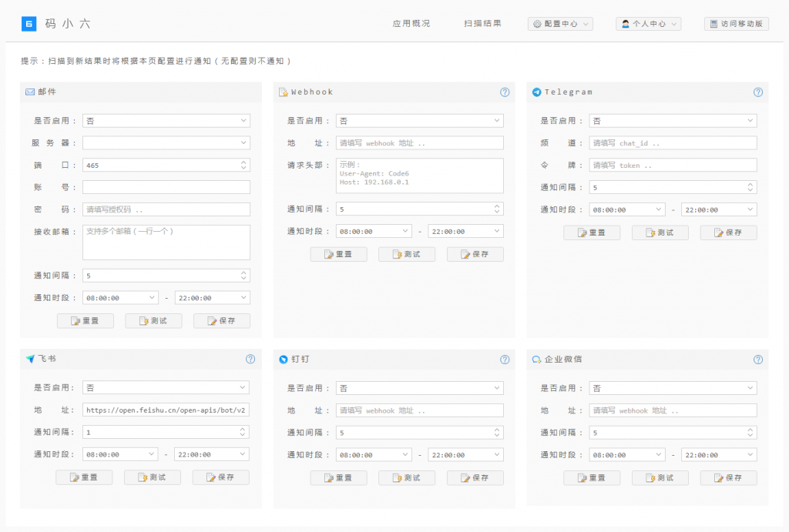Click 保存 button in 飞书 panel
The image size is (789, 532).
point(221,477)
